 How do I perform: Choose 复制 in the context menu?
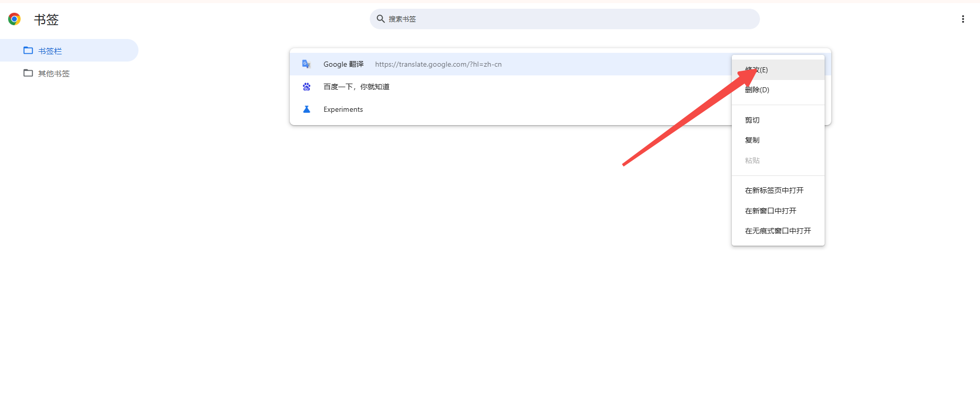[x=778, y=140]
